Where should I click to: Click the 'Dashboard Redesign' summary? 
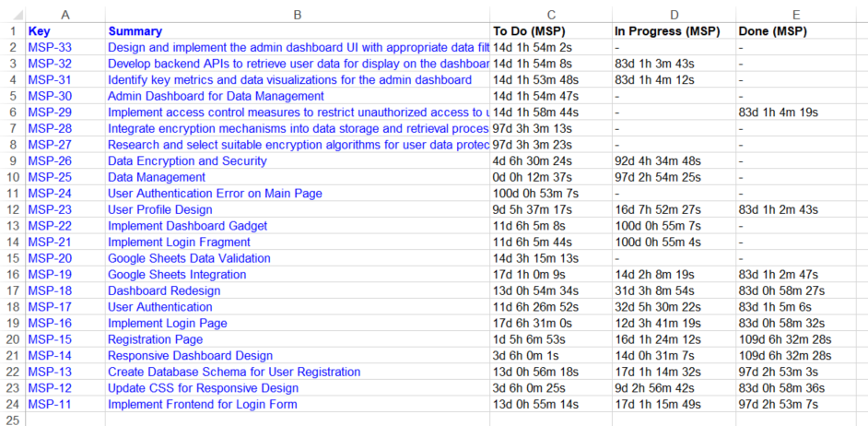click(x=164, y=290)
